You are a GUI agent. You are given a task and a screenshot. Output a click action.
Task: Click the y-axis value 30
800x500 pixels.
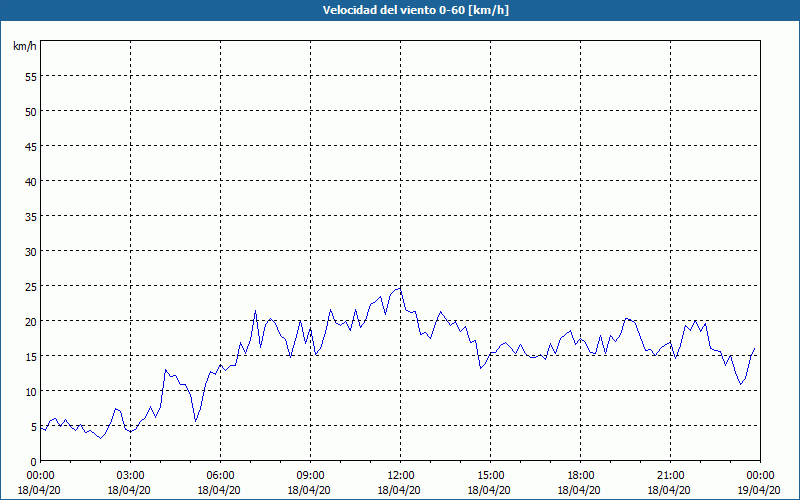(31, 252)
